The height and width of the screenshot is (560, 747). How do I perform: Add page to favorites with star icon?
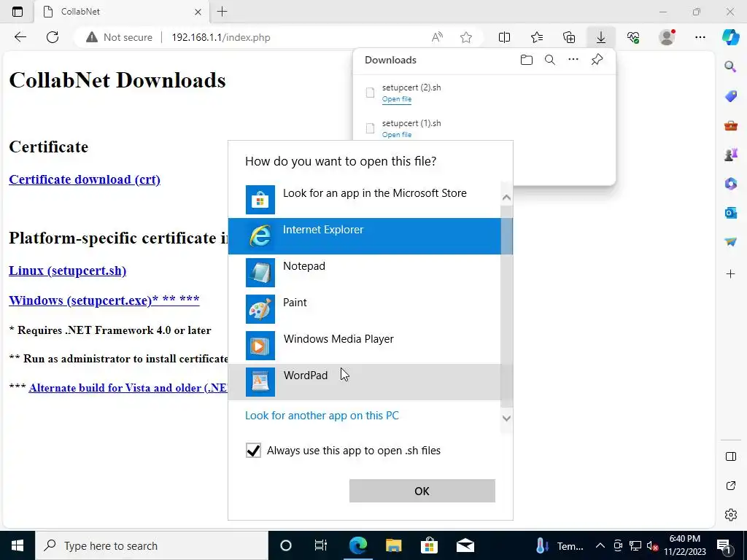pos(466,37)
